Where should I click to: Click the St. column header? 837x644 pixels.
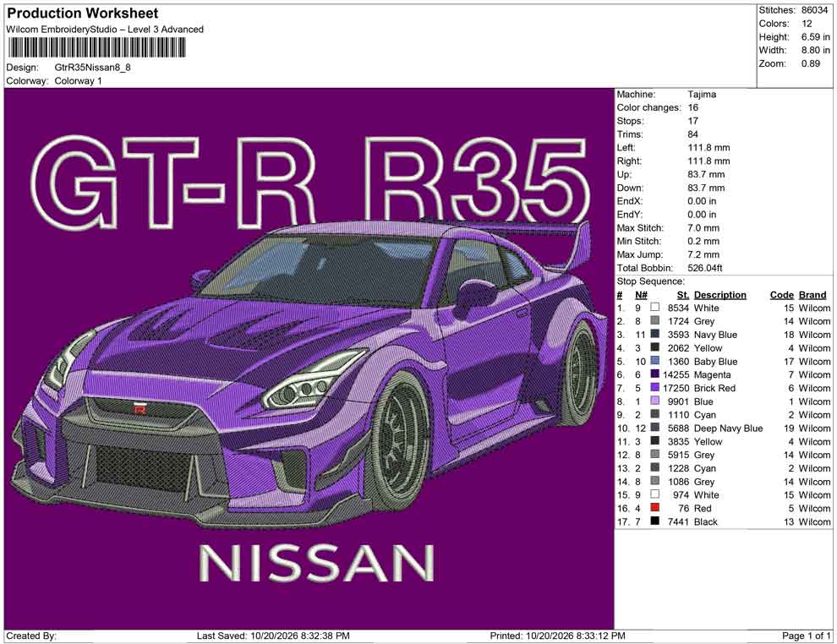683,294
